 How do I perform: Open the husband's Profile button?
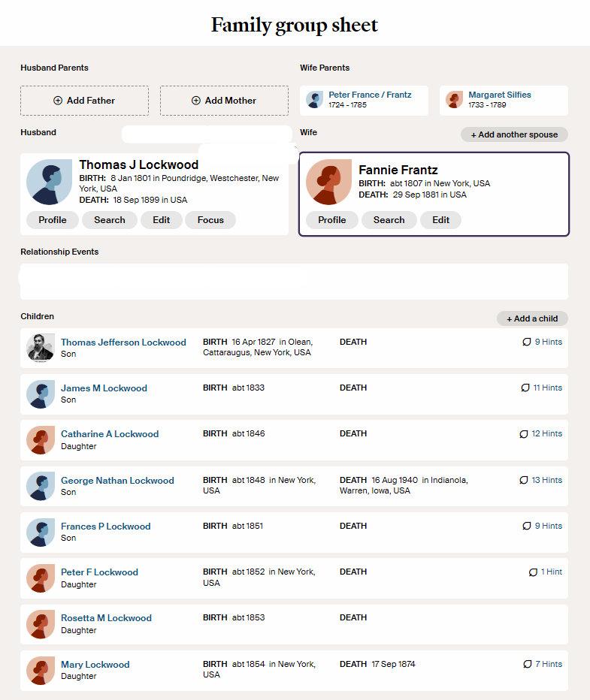(53, 220)
